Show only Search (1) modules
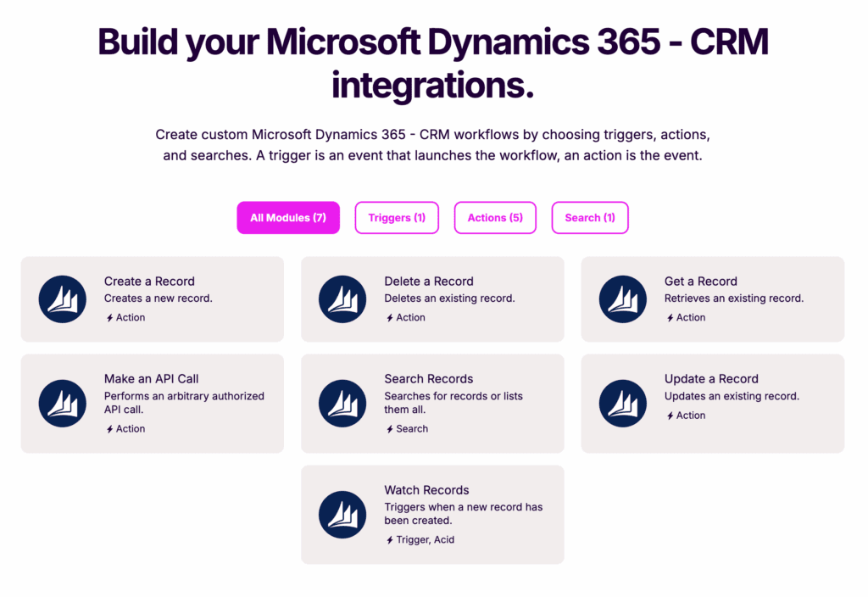Viewport: 868px width, 597px height. 590,218
